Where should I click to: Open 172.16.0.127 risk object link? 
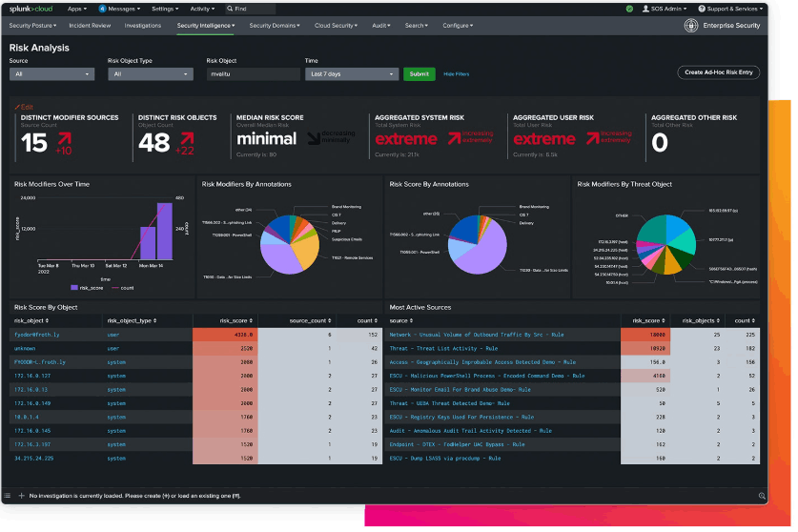pos(32,377)
